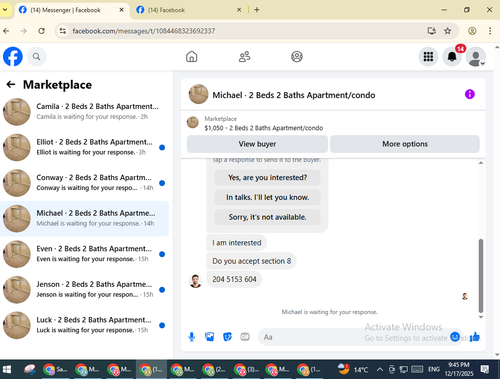The width and height of the screenshot is (500, 379).
Task: Click the 'Do you accept section 8' message
Action: tap(251, 261)
